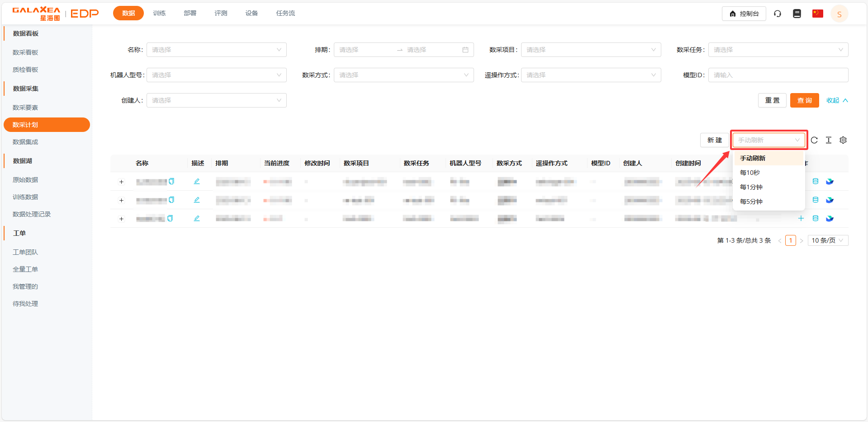Click the GALAXEA EDP logo

[55, 14]
